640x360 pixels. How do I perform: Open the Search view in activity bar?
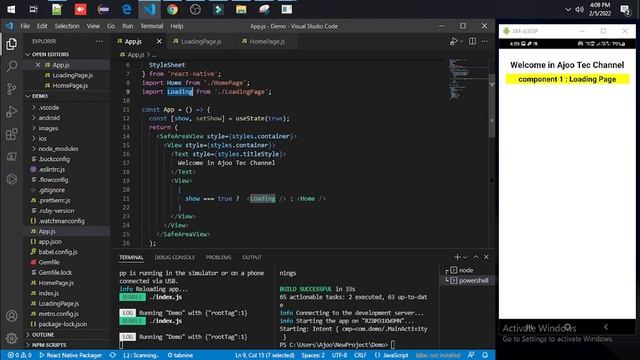click(x=11, y=66)
